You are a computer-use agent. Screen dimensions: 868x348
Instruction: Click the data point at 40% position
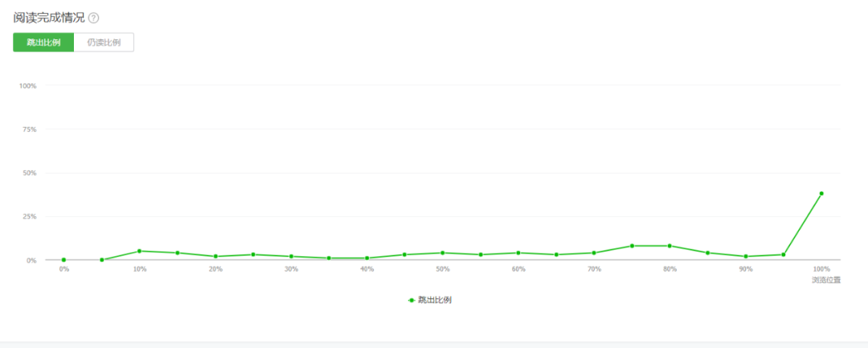pos(367,258)
